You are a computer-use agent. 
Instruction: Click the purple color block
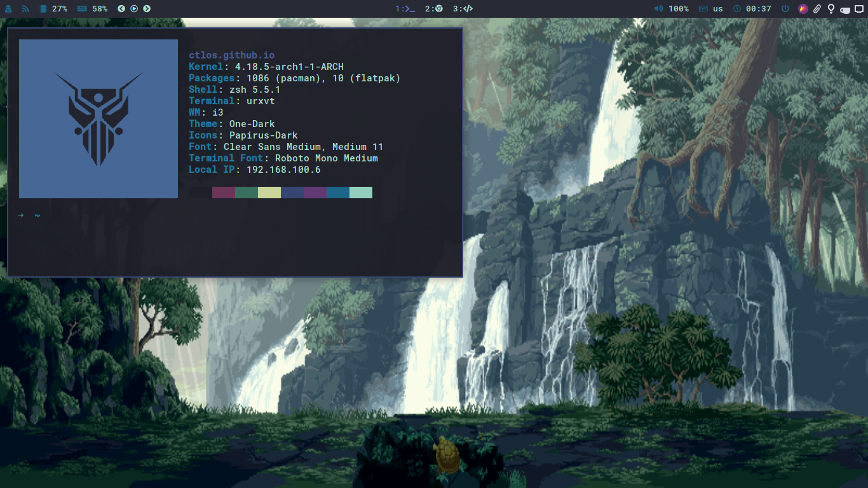point(315,193)
